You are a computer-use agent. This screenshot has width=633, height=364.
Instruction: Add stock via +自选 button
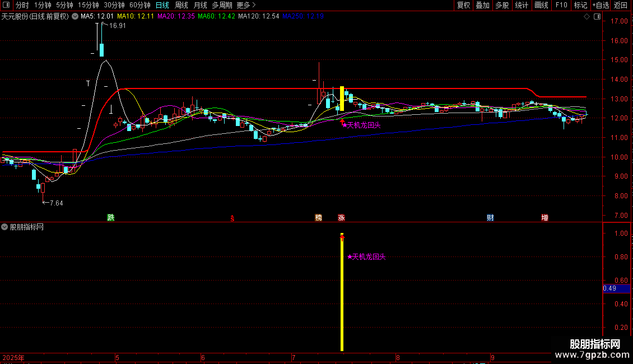601,5
